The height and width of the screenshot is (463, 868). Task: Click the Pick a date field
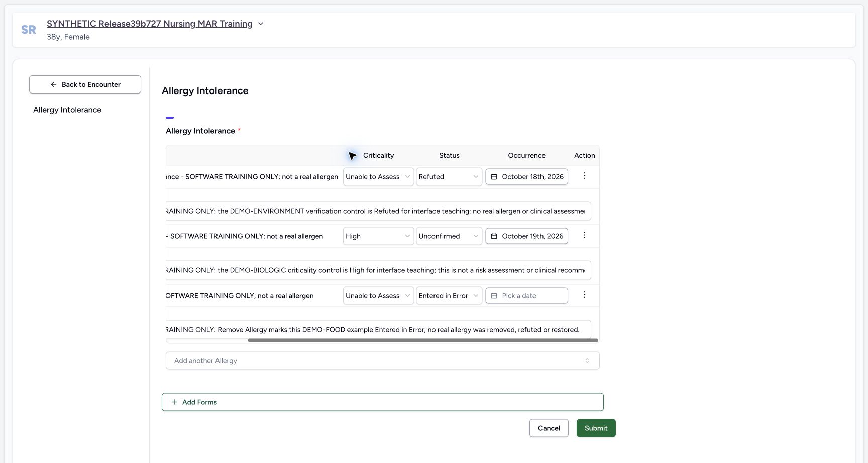point(526,296)
